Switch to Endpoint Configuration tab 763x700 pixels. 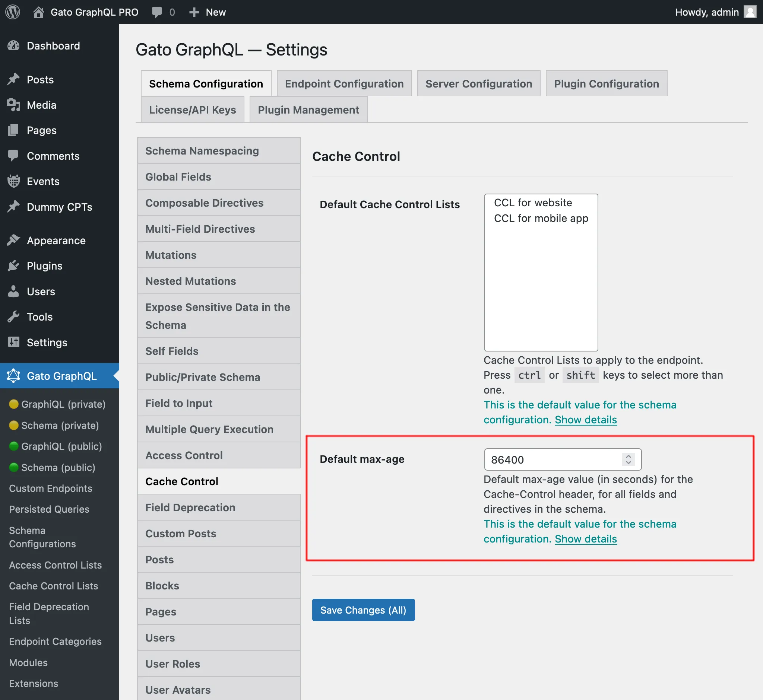click(x=344, y=83)
